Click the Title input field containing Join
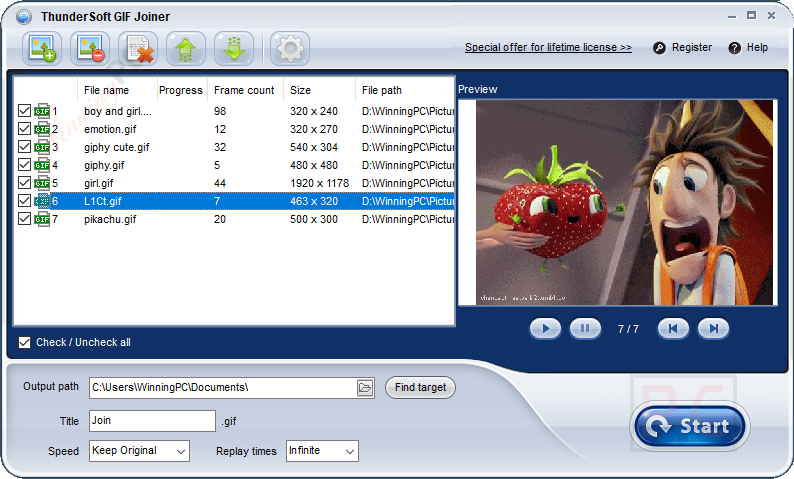Screen dimensions: 794x479 152,421
